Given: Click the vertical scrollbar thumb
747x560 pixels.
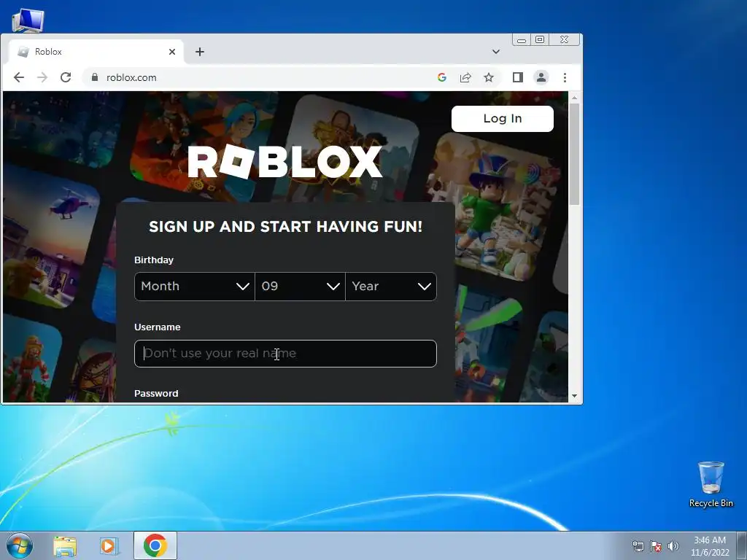Looking at the screenshot, I should coord(574,155).
